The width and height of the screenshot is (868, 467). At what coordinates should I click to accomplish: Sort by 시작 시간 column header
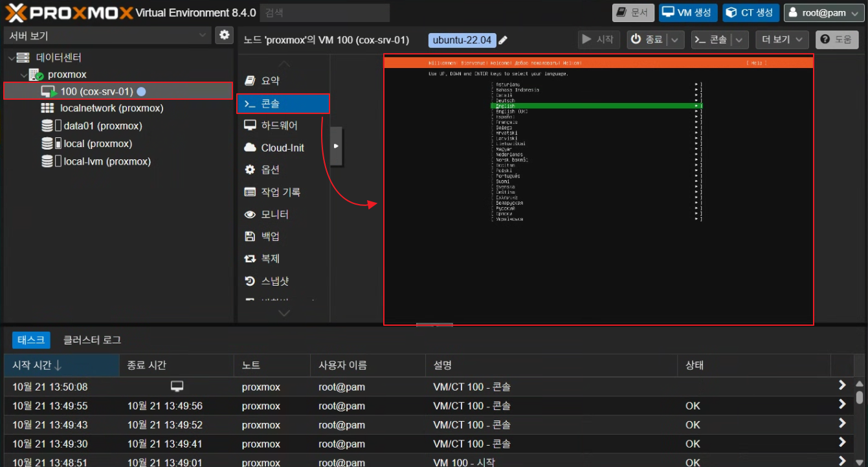click(61, 365)
